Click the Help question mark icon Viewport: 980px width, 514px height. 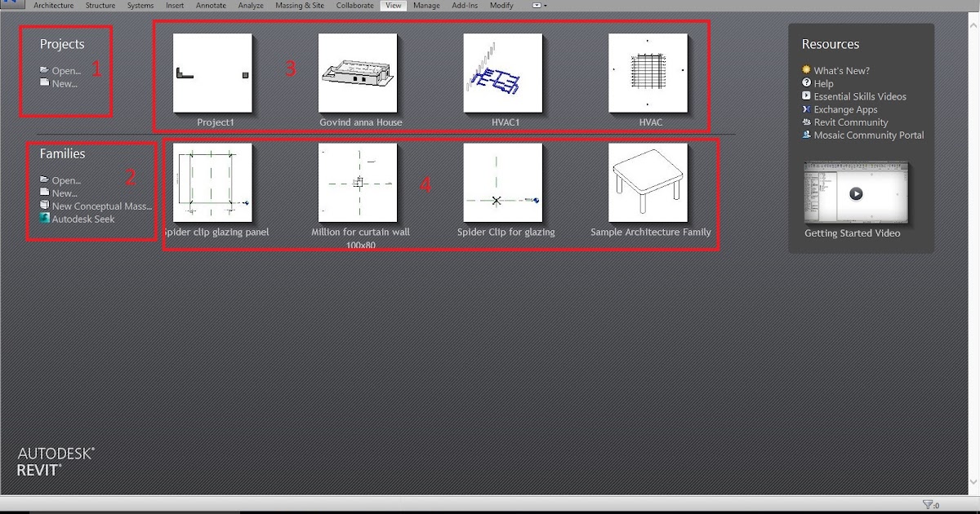pyautogui.click(x=805, y=83)
